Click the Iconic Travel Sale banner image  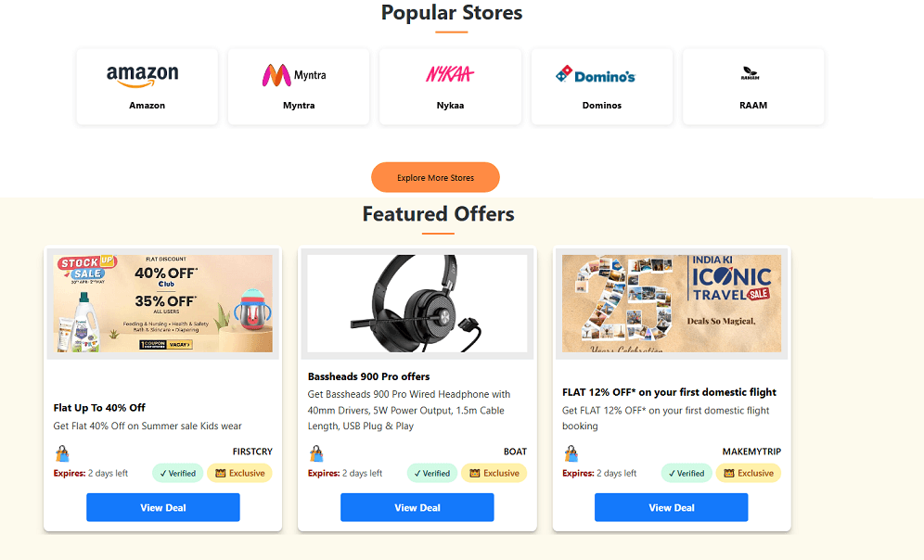click(671, 301)
